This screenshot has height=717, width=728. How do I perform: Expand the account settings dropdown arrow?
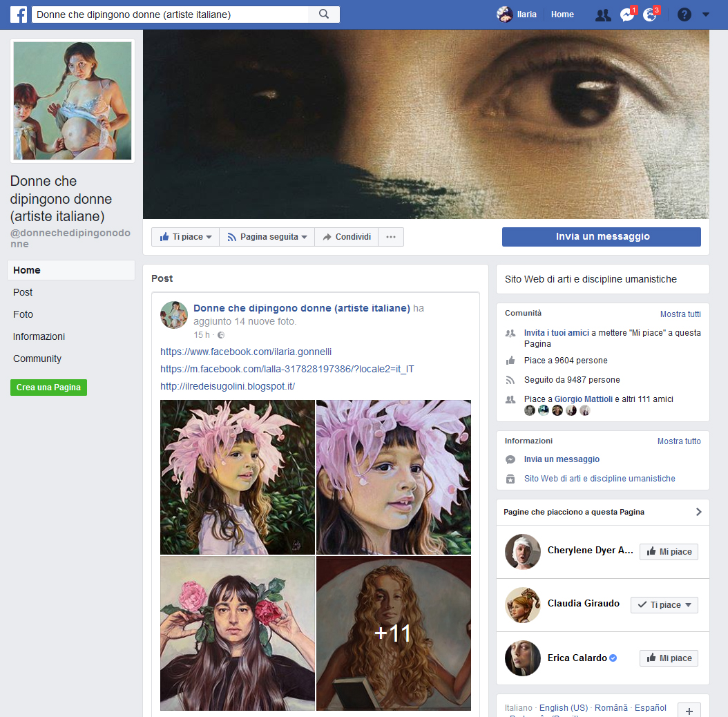coord(706,15)
